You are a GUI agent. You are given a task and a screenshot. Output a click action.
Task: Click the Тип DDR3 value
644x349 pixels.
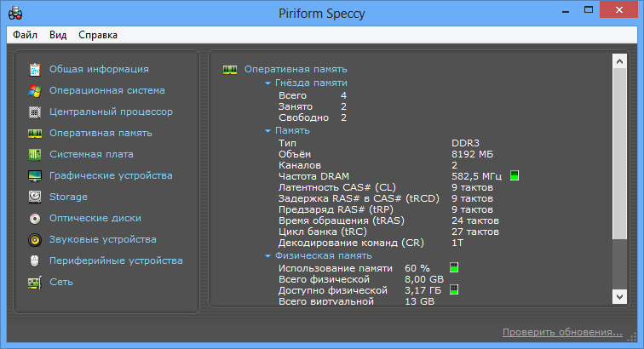[465, 143]
